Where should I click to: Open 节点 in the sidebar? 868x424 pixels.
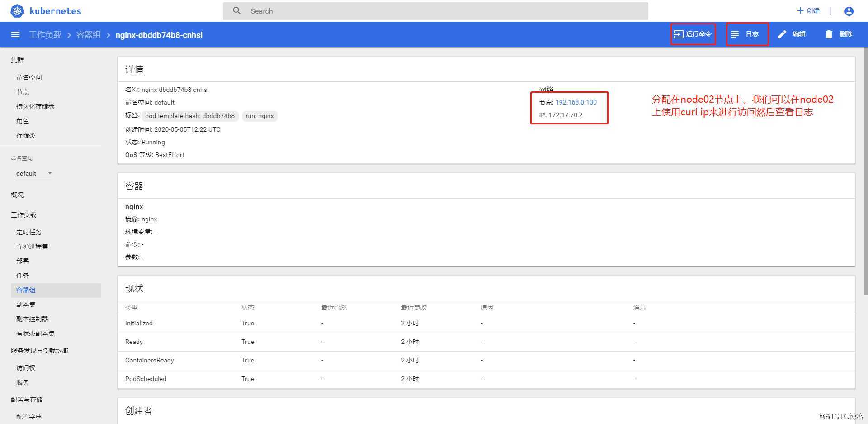23,92
